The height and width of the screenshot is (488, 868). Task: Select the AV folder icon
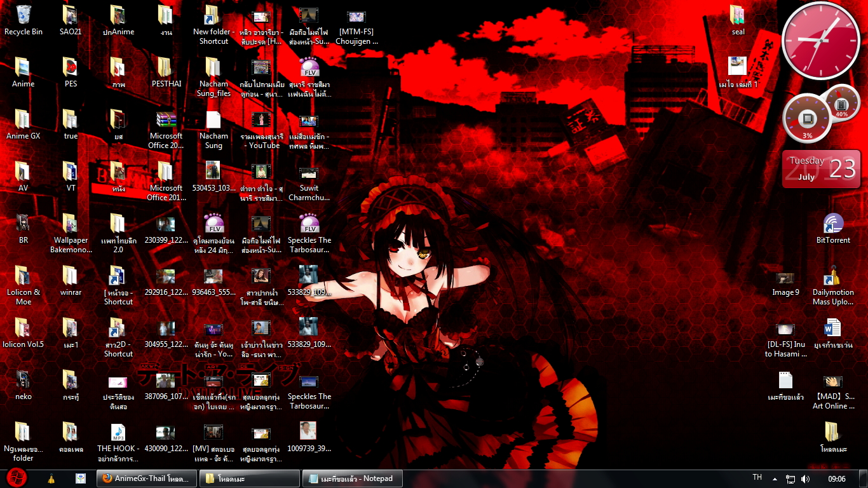tap(24, 177)
